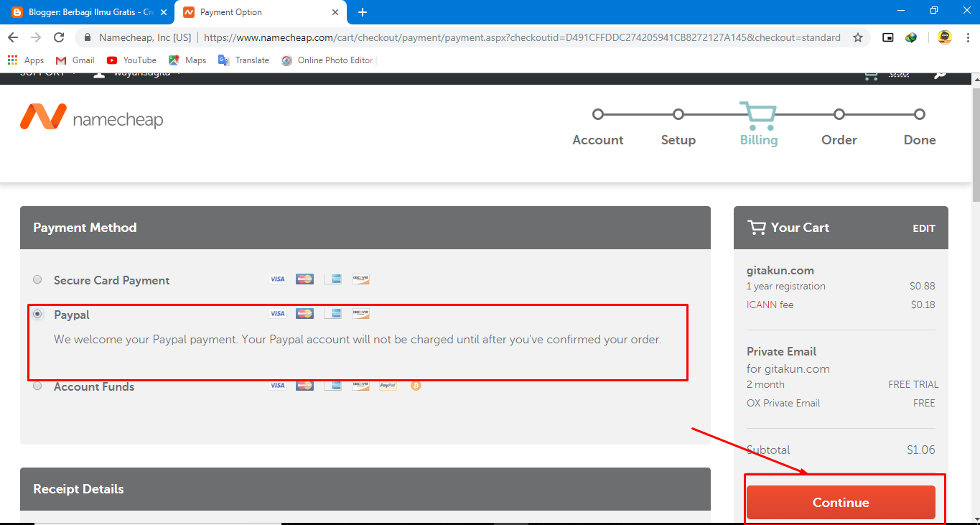Open the Maps bookmark
This screenshot has width=980, height=525.
point(187,60)
